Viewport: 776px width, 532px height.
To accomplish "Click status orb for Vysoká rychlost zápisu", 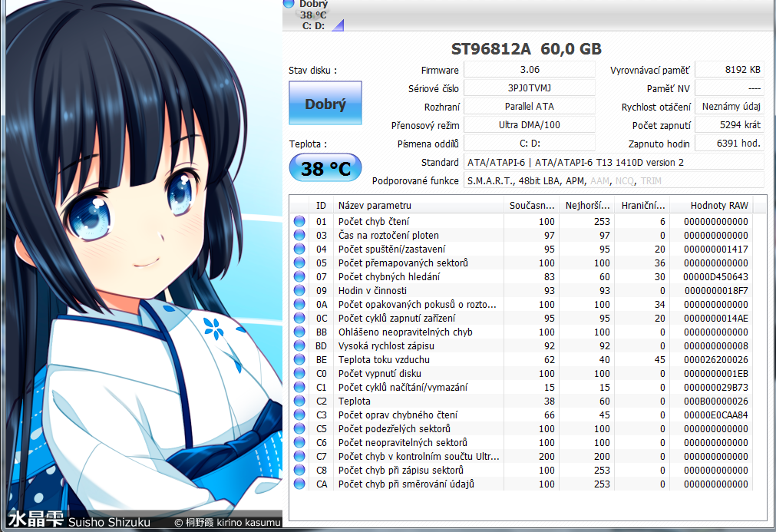I will tap(299, 345).
